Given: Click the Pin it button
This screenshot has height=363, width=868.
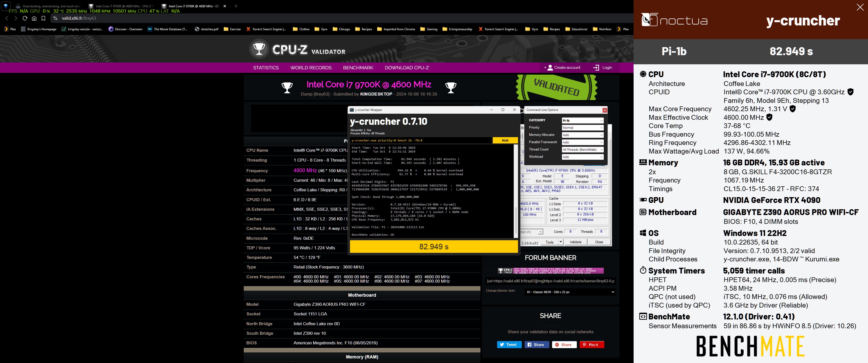Looking at the screenshot, I should 592,345.
